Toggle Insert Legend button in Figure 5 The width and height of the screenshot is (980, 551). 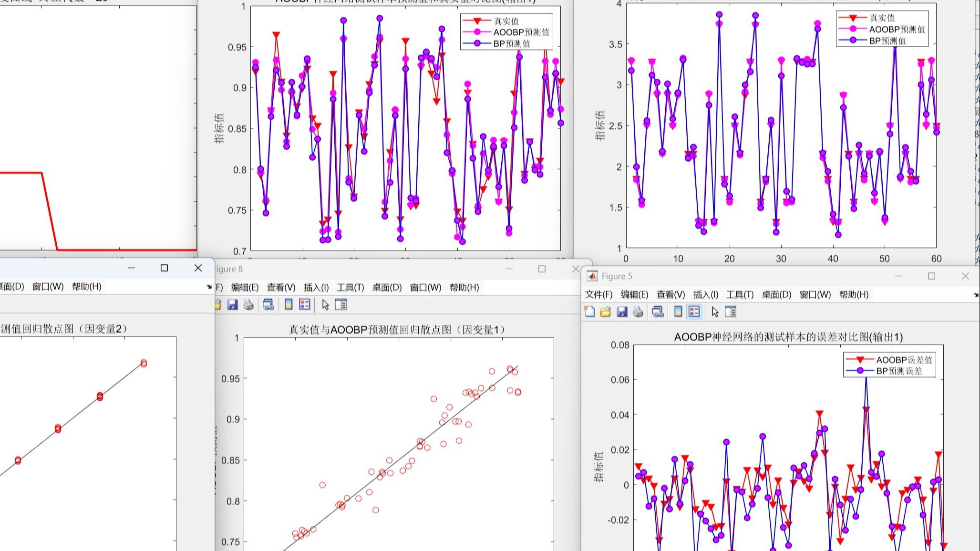694,312
